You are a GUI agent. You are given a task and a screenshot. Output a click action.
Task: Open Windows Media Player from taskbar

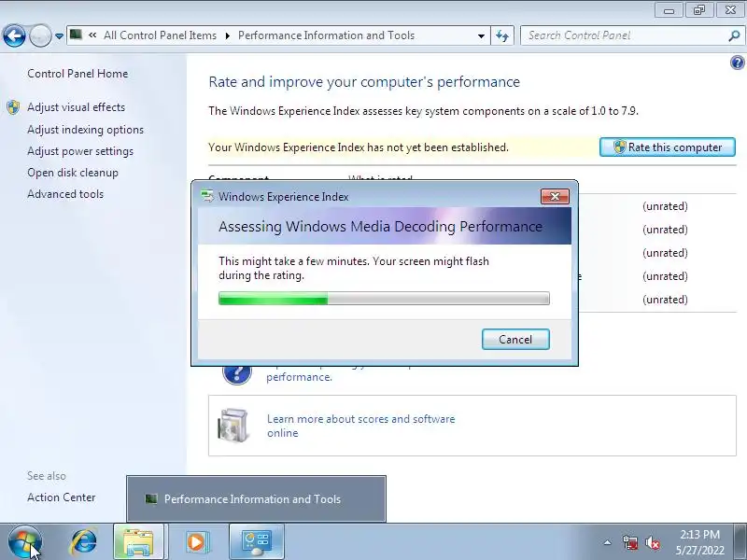pos(196,542)
